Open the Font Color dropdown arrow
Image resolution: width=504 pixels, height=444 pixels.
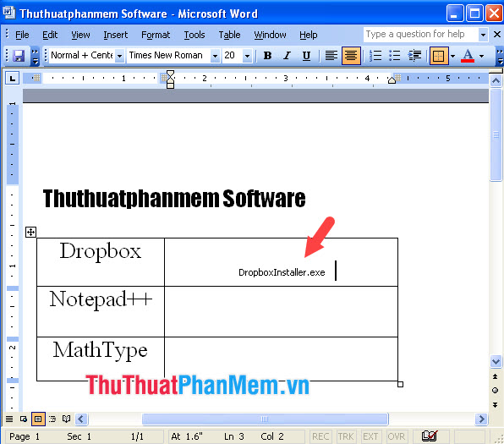481,57
